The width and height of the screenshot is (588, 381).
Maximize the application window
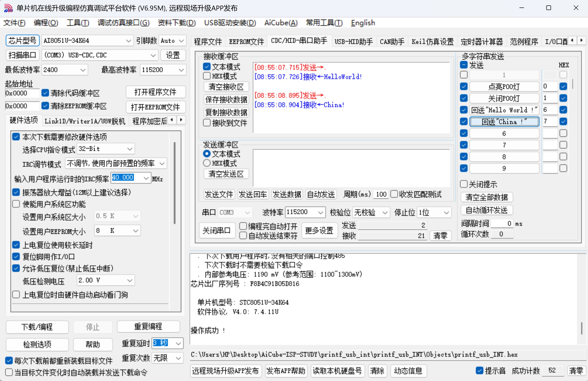coord(548,8)
